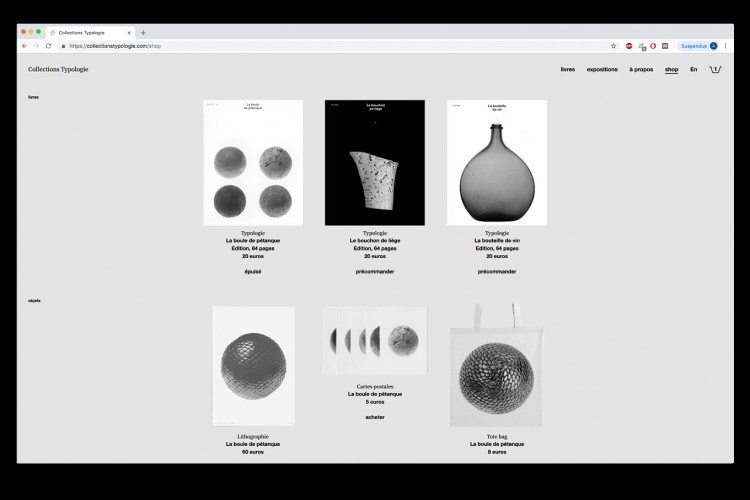Open the Suspendue profile button

pos(698,46)
